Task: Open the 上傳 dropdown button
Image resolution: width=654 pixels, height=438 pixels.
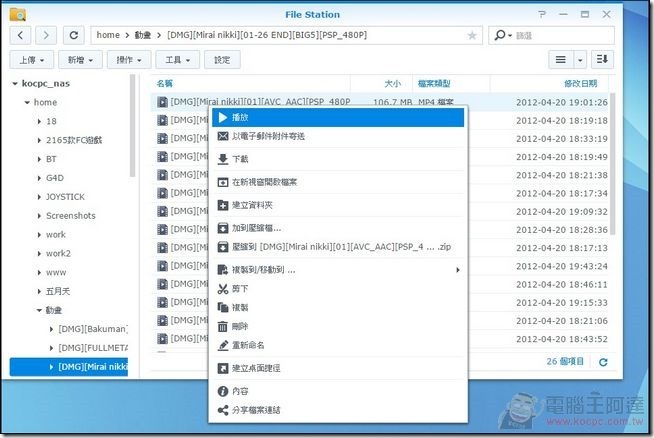Action: (x=32, y=60)
